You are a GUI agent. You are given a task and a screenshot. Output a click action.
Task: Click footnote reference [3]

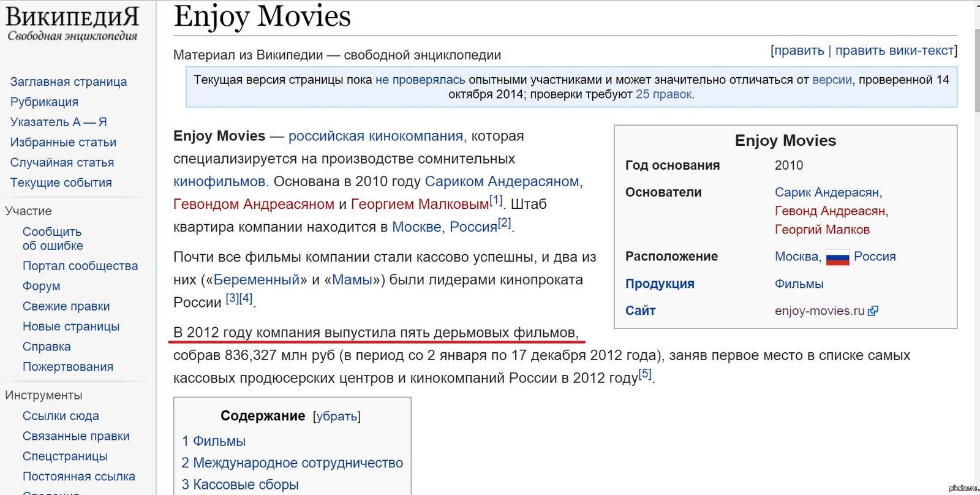tap(232, 298)
